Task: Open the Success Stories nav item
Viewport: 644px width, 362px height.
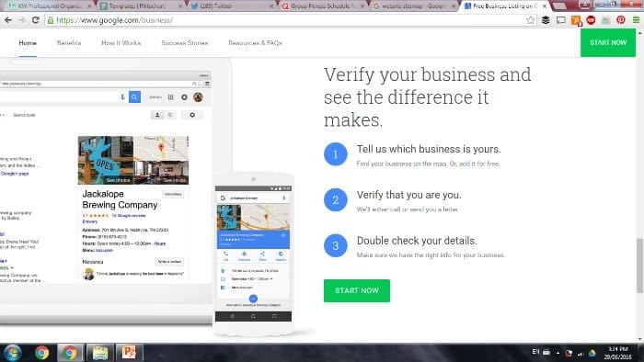Action: [x=184, y=42]
